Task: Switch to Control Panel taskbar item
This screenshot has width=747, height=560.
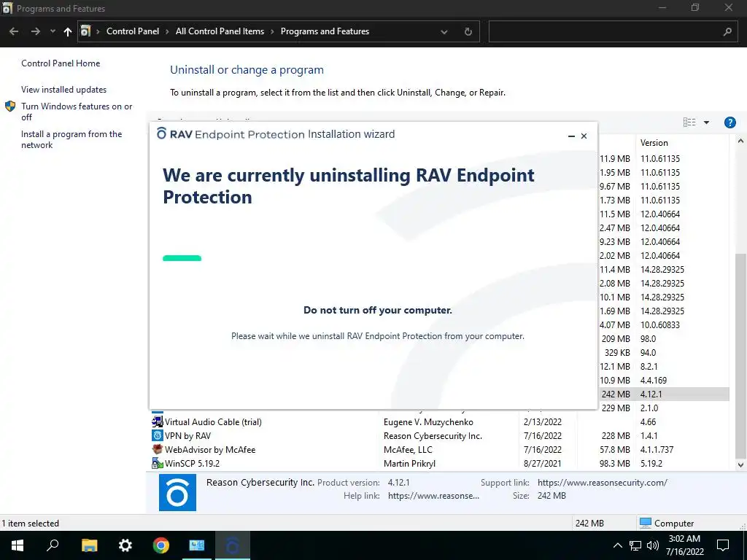Action: tap(196, 545)
